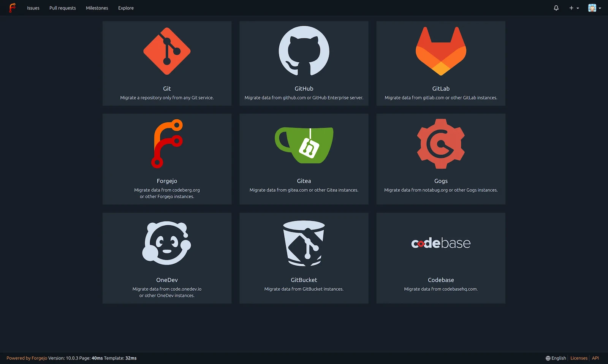
Task: Click 'Migrate a repository only from any Git service.'
Action: tap(167, 98)
